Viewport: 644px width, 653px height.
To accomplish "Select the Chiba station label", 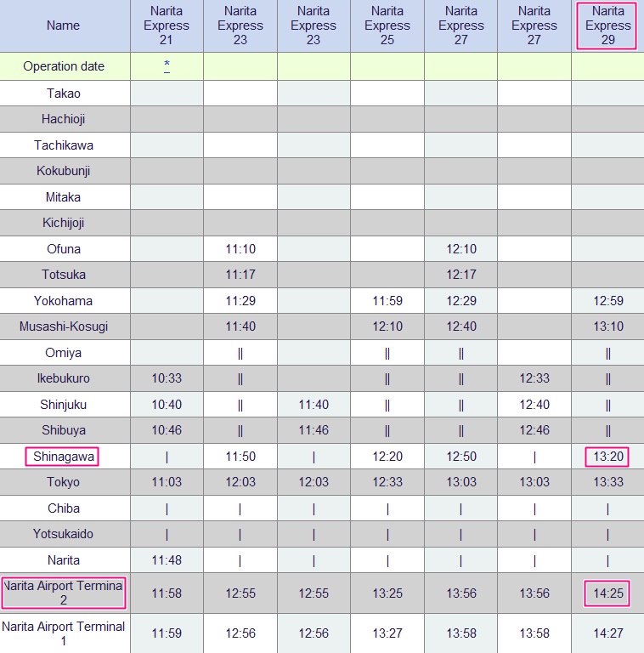I will pos(63,508).
